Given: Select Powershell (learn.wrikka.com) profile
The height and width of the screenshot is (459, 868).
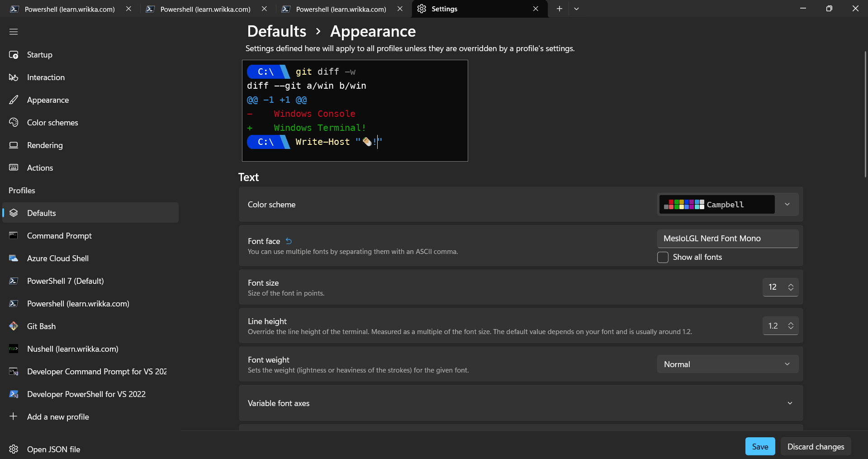Looking at the screenshot, I should pyautogui.click(x=90, y=304).
